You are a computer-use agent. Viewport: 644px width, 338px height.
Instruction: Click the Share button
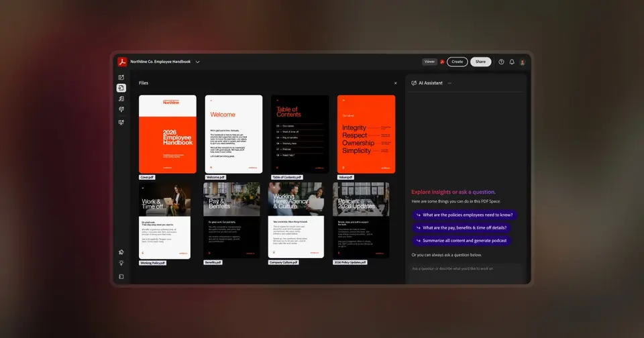[x=480, y=62]
